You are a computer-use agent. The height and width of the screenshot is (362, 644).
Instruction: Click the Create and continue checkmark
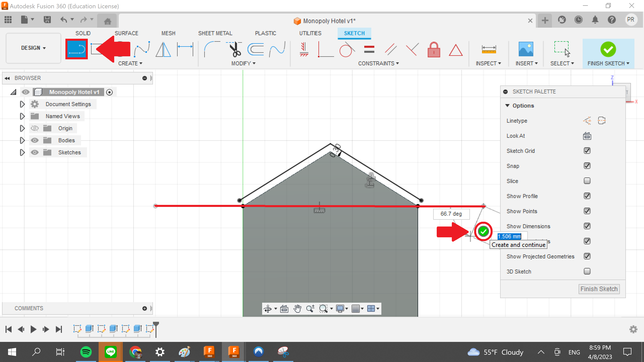(483, 231)
